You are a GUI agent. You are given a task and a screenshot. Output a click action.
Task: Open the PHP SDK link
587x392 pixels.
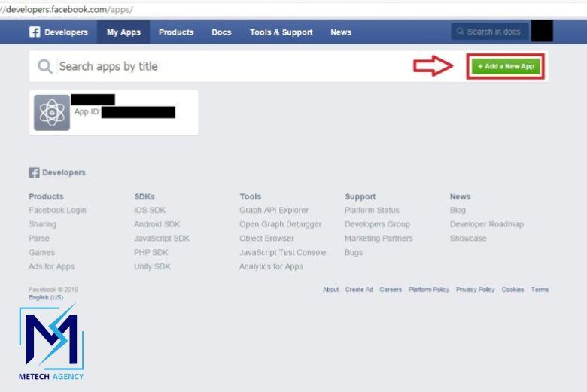click(x=151, y=252)
